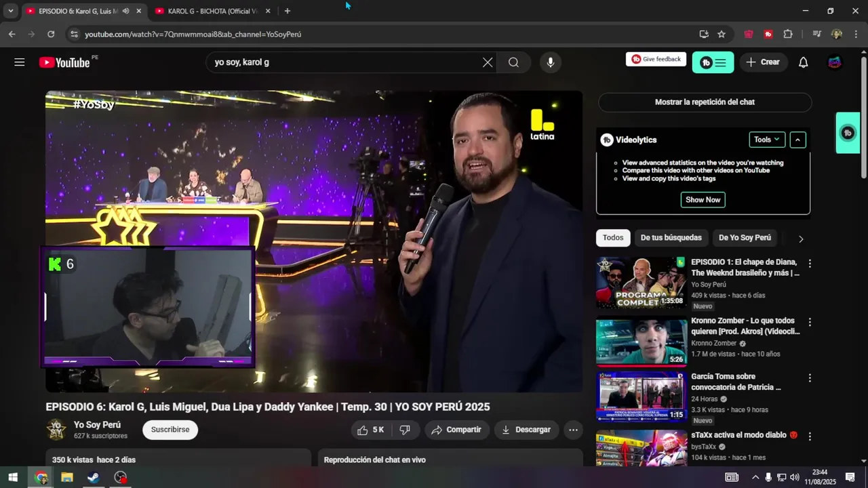
Task: Open the TubeBuddy browser extension icon
Action: click(768, 34)
